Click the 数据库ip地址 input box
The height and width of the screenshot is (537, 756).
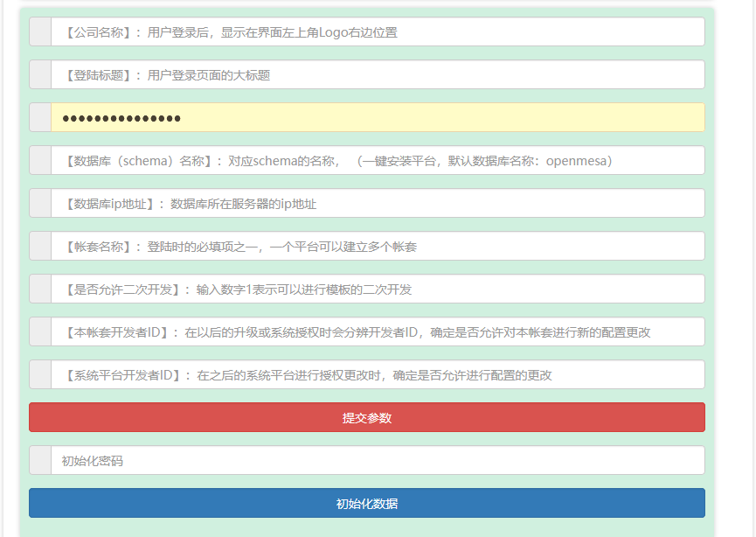click(377, 204)
